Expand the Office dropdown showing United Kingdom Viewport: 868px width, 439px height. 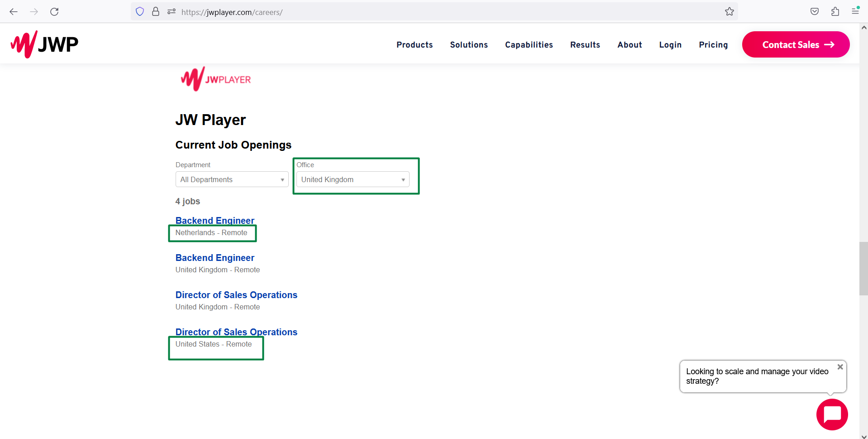coord(353,179)
